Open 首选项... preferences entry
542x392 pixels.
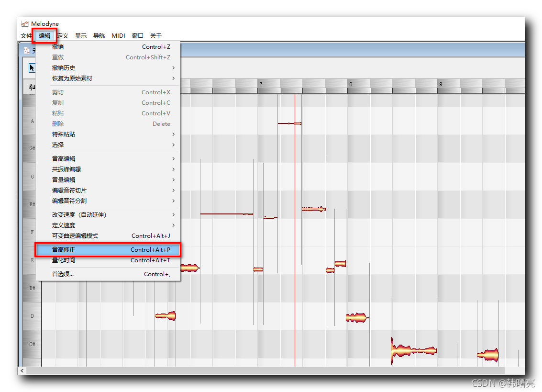pos(108,274)
